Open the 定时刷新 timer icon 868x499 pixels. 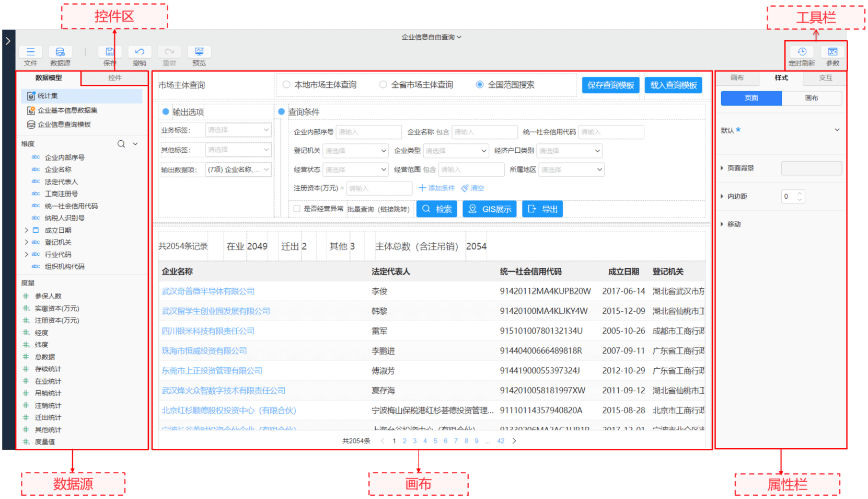802,52
